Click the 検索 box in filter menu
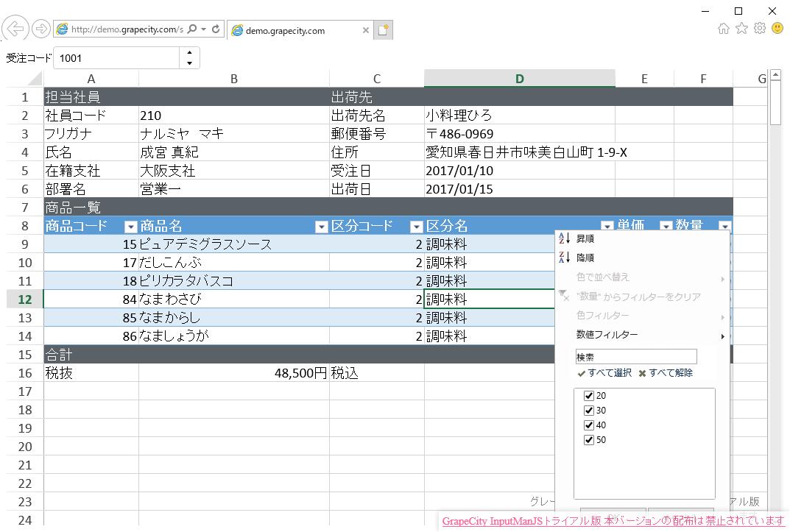 636,357
